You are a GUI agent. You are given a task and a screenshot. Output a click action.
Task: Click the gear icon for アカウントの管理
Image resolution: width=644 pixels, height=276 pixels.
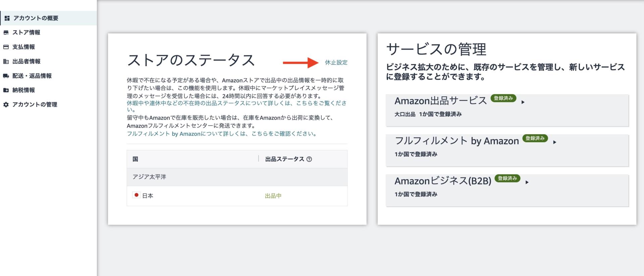[x=6, y=105]
